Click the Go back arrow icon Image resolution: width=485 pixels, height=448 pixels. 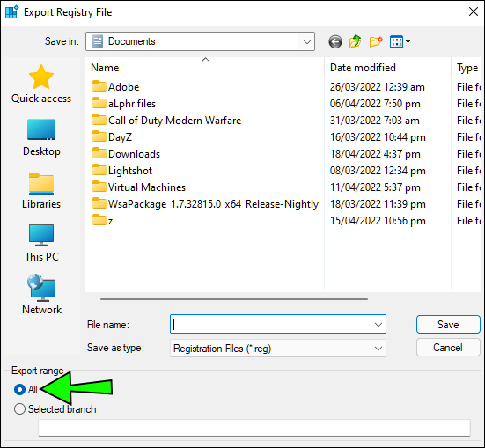coord(335,41)
